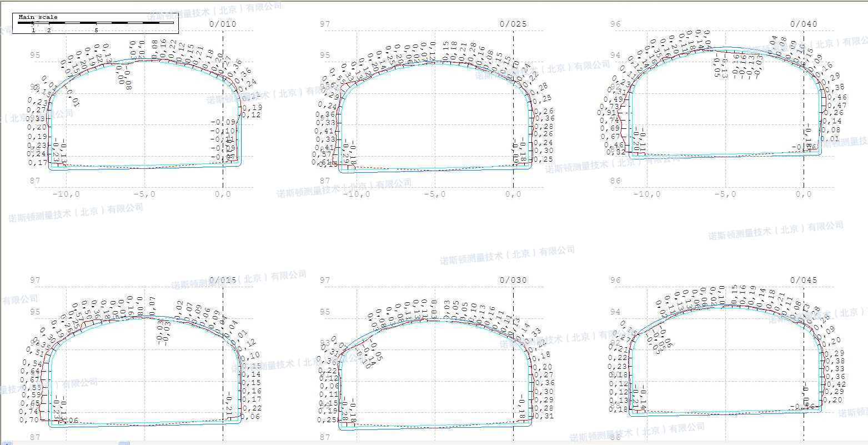This screenshot has height=445, width=868.
Task: Click elevation label 95 in section 0/015
Action: (35, 312)
